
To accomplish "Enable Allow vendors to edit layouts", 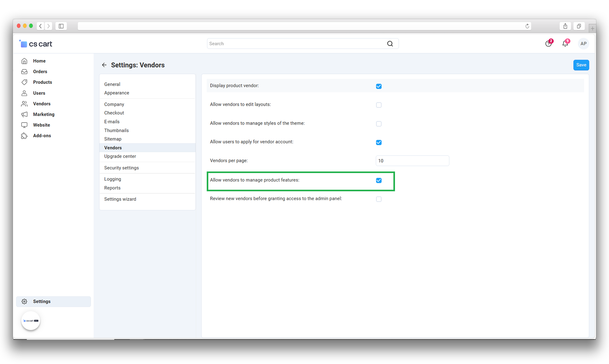I will (x=379, y=105).
